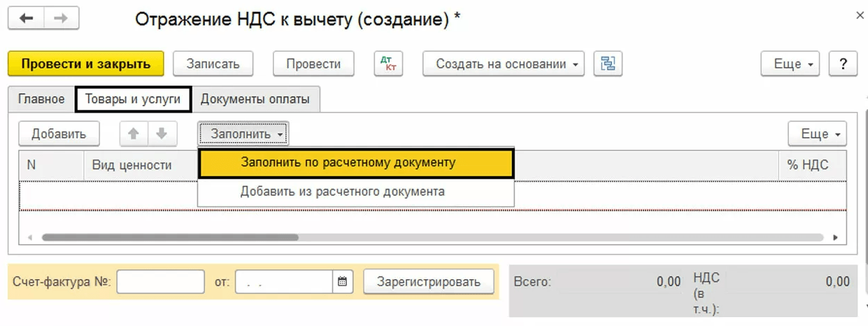Click the N column header
The height and width of the screenshot is (326, 868).
[x=52, y=165]
